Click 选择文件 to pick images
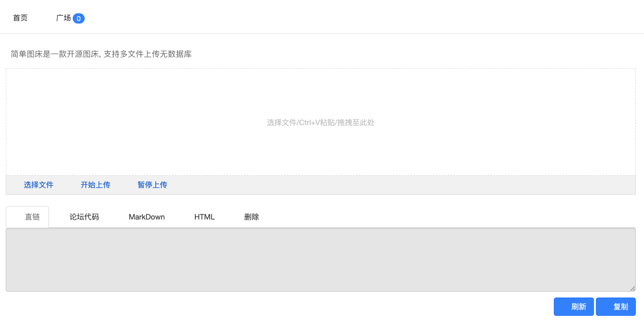Image resolution: width=644 pixels, height=326 pixels. [x=38, y=185]
